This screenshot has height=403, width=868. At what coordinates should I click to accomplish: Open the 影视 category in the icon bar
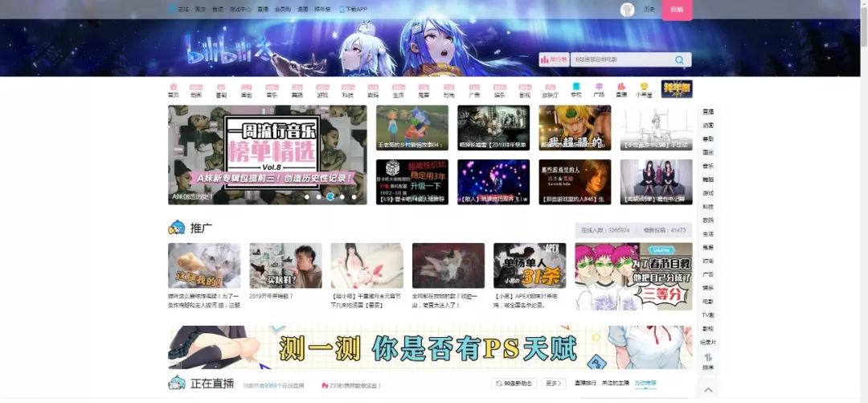[525, 90]
